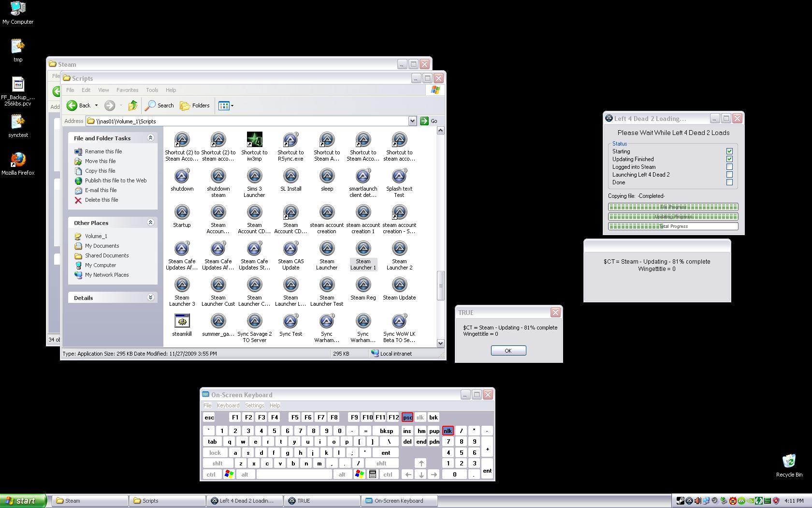Toggle the slk key on keyboard
The width and height of the screenshot is (812, 508).
(420, 417)
